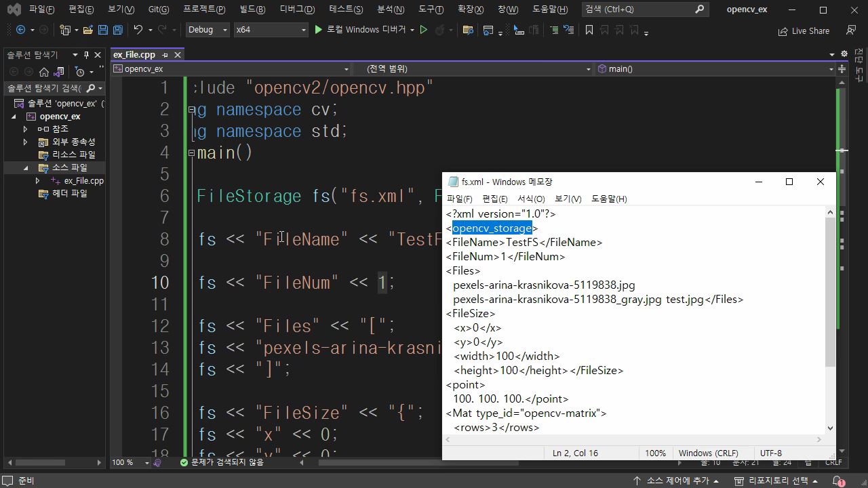Click the Notepad vertical scrollbar thumb
Viewport: 868px width, 488px height.
pos(830,291)
